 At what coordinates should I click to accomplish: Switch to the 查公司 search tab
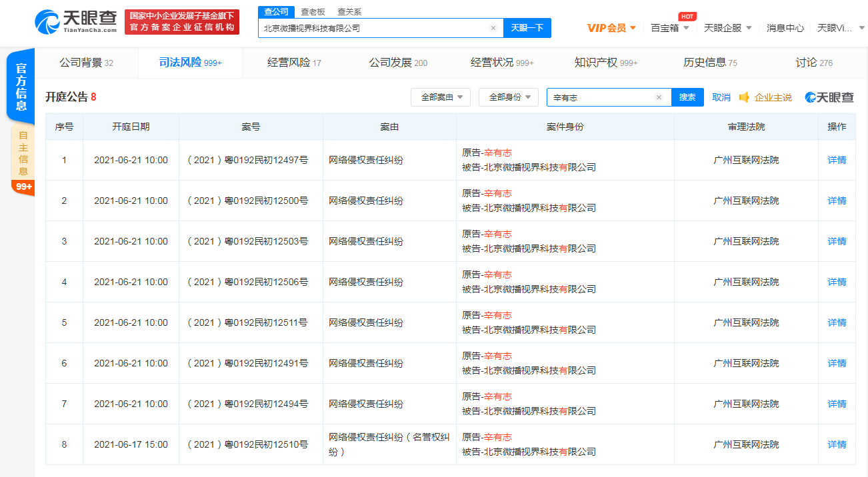coord(276,11)
